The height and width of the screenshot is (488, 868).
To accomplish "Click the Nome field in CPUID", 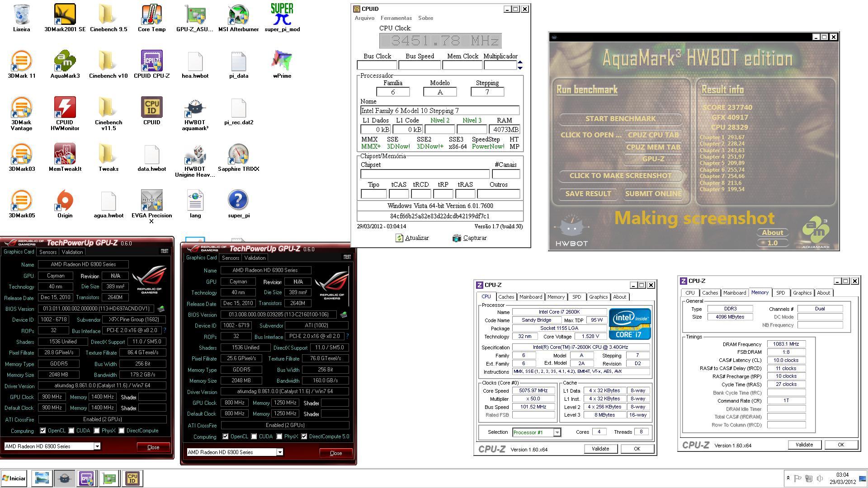I will (439, 111).
